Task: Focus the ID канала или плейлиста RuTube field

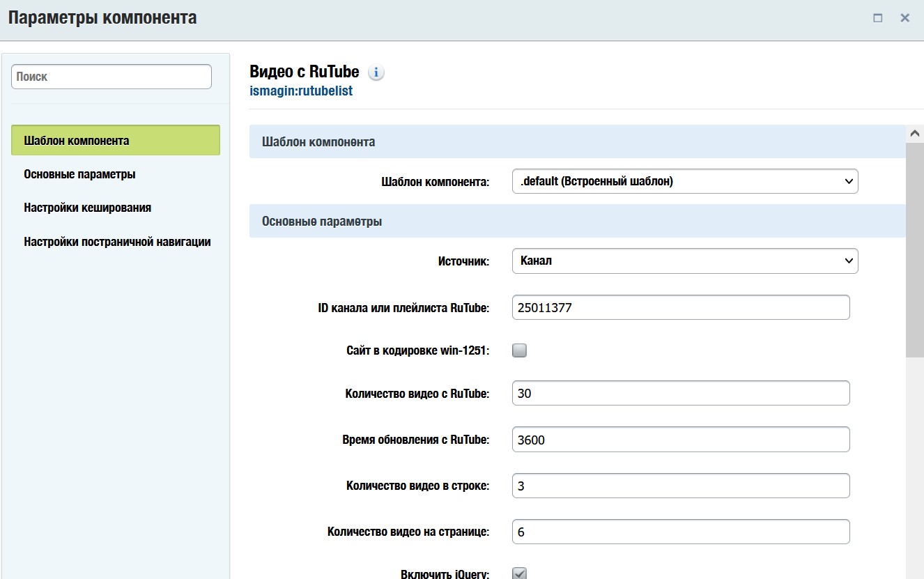Action: [680, 307]
